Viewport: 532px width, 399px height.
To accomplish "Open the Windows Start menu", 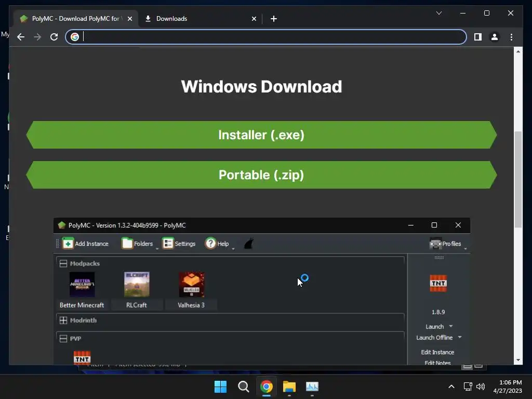I will coord(220,387).
